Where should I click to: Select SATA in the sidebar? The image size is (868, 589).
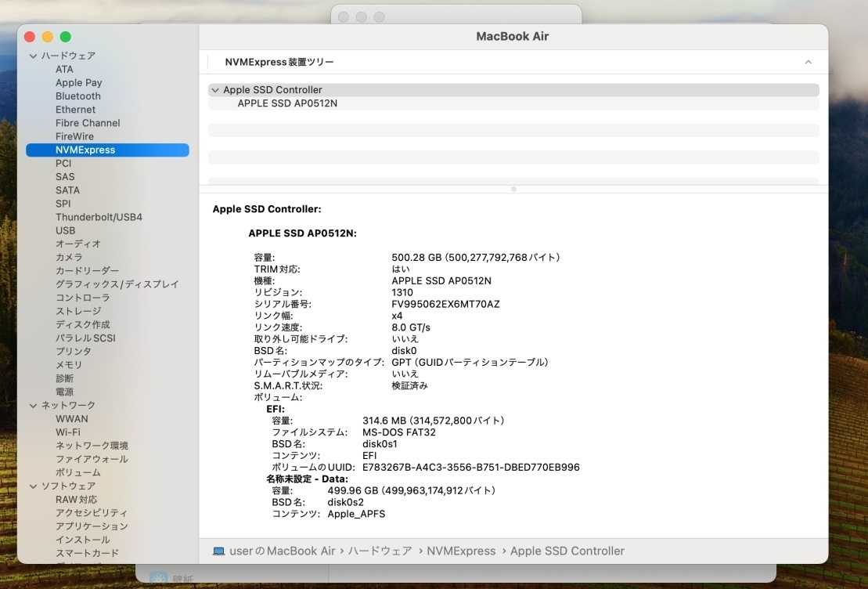tap(67, 190)
